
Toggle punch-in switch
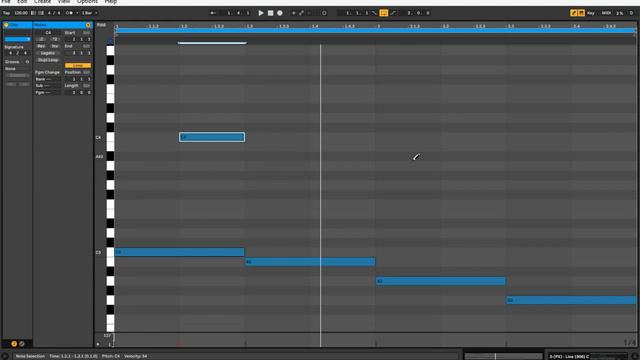374,13
